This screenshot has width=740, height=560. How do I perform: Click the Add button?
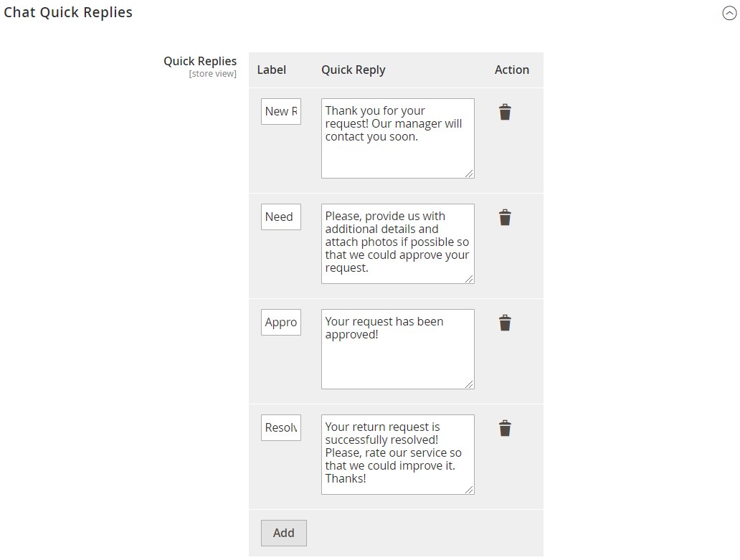click(x=283, y=533)
